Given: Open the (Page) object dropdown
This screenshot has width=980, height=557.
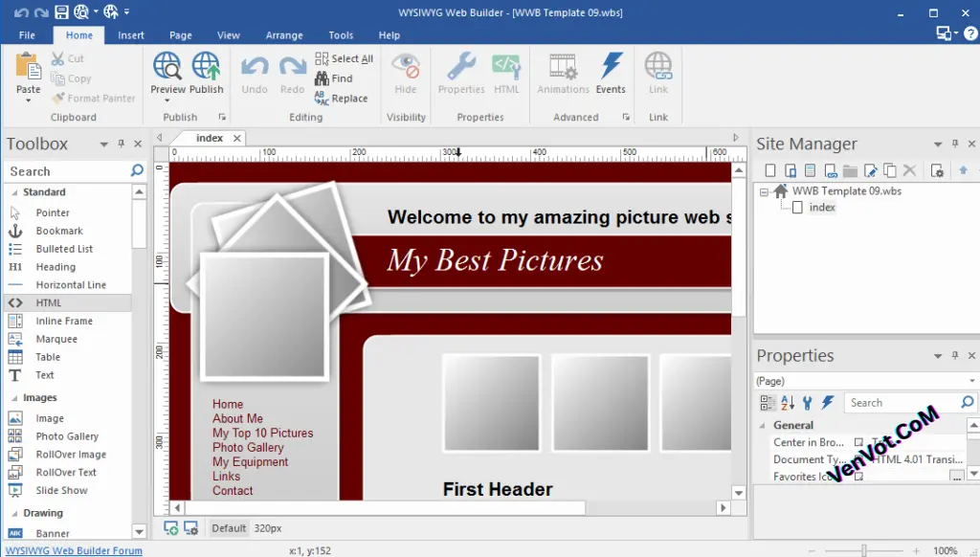Looking at the screenshot, I should (x=972, y=381).
